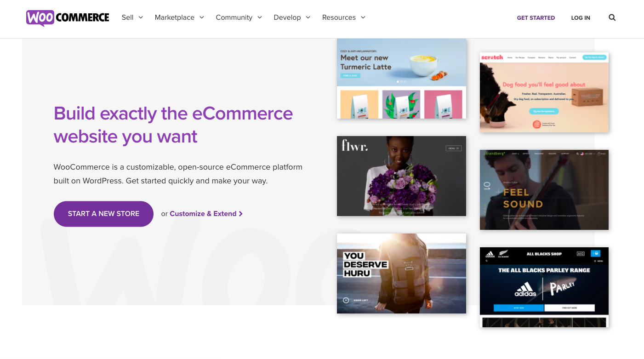Open the Turmeric Latte store thumbnail
Viewport: 644px width, 359px height.
click(x=401, y=79)
